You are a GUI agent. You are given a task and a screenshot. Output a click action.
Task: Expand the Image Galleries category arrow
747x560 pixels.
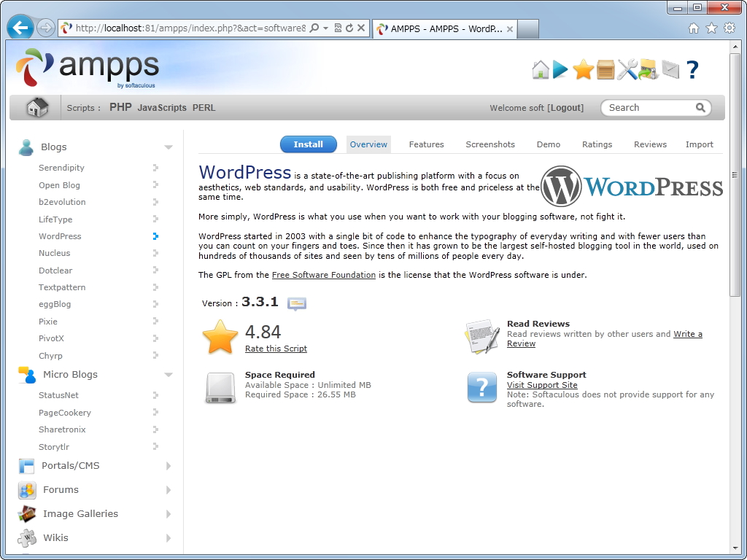click(x=169, y=514)
